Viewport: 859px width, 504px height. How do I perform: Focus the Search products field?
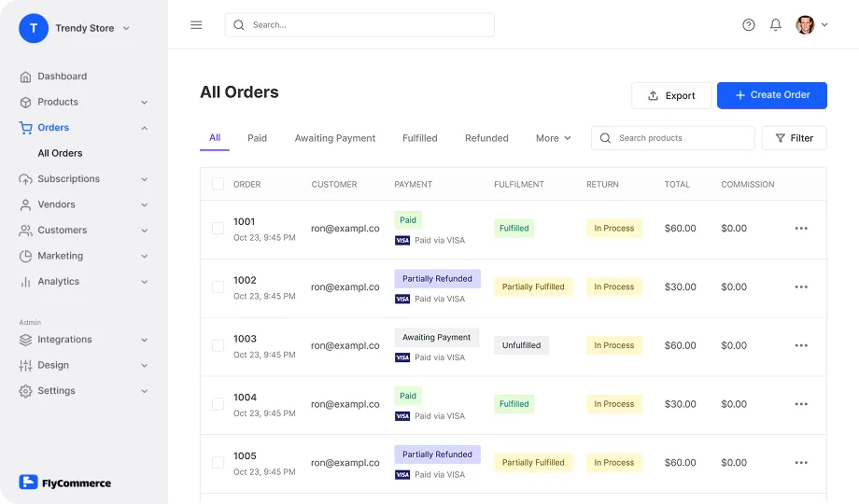pyautogui.click(x=673, y=138)
